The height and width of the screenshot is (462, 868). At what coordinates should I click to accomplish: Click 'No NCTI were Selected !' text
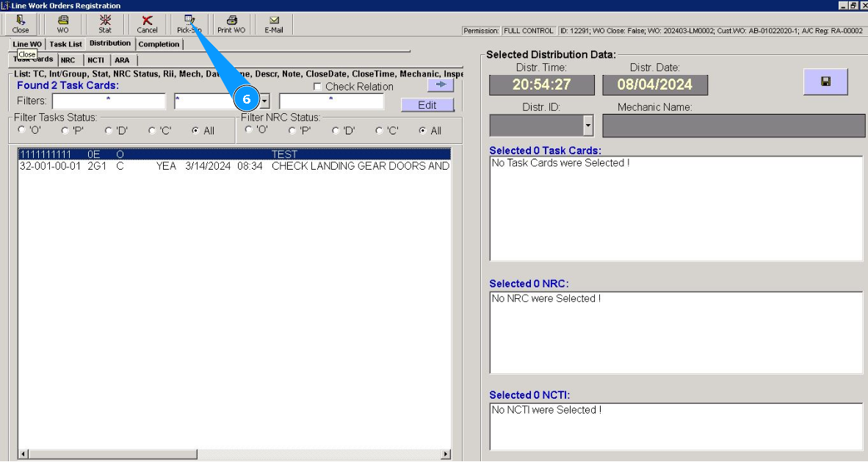(546, 410)
